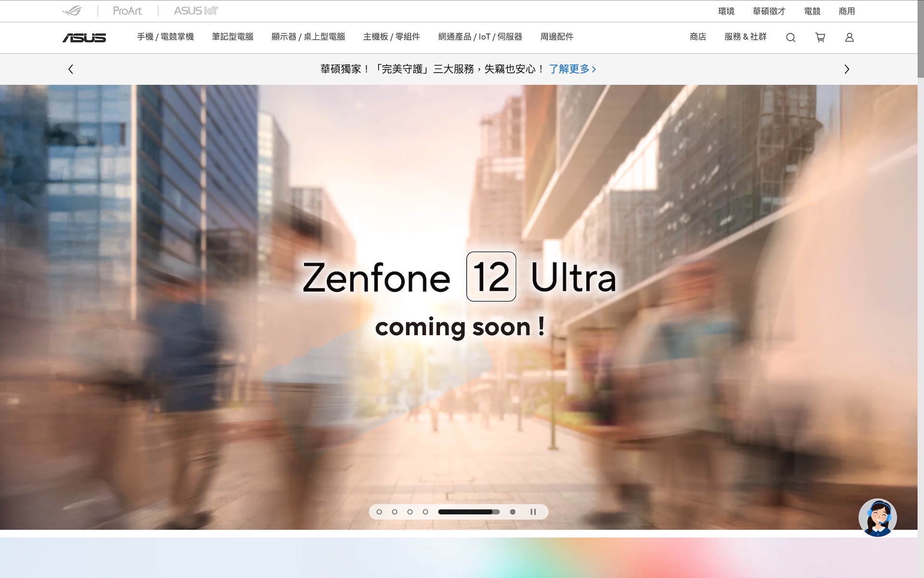Open the user account icon
924x578 pixels.
tap(849, 38)
